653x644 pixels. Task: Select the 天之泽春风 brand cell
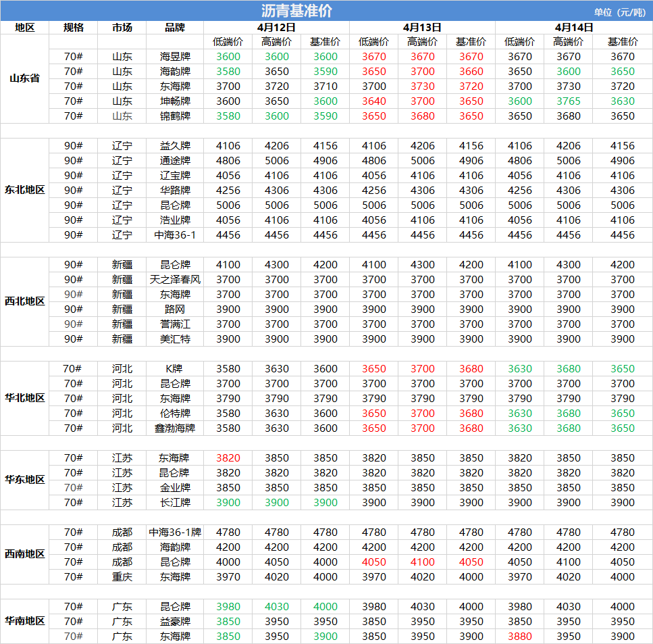click(x=175, y=279)
